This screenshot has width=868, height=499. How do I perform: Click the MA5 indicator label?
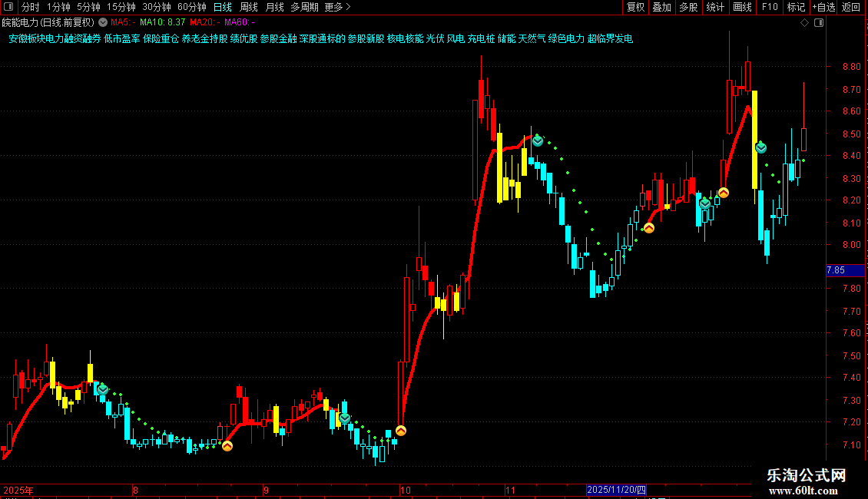pyautogui.click(x=123, y=22)
